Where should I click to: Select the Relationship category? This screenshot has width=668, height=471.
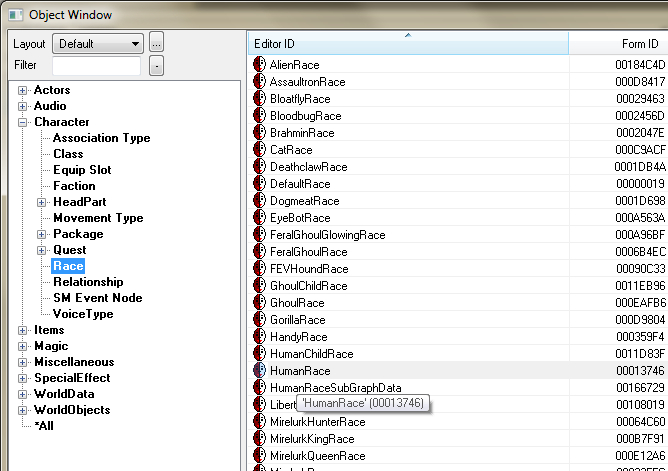(x=88, y=282)
